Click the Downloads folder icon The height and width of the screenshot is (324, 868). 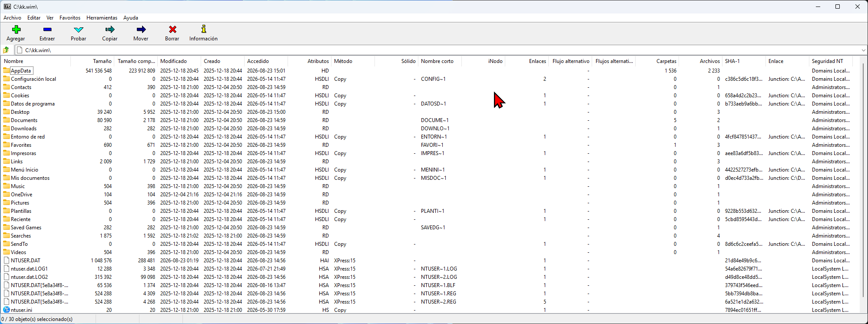coord(7,128)
